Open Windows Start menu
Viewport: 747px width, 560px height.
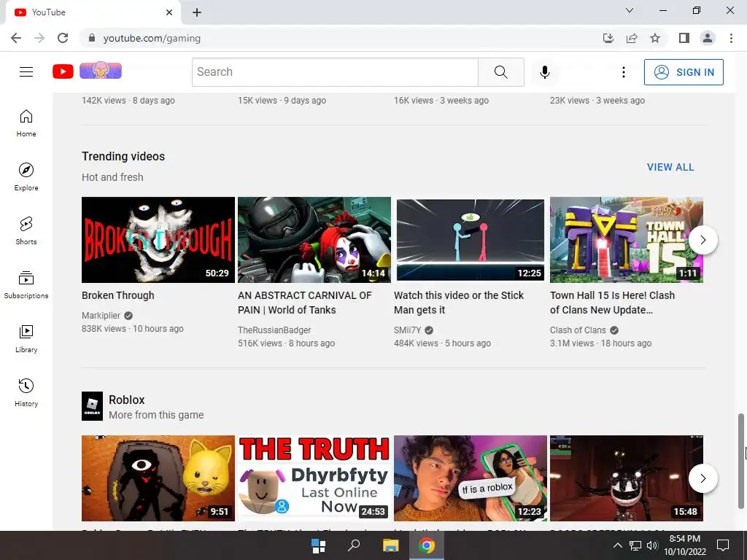pos(318,545)
